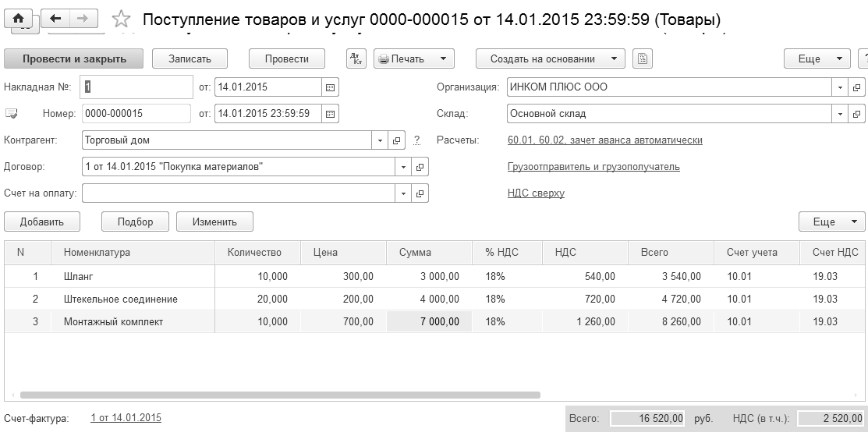Click Добавить to add a row
Screen dimensions: 868x436
coord(42,222)
